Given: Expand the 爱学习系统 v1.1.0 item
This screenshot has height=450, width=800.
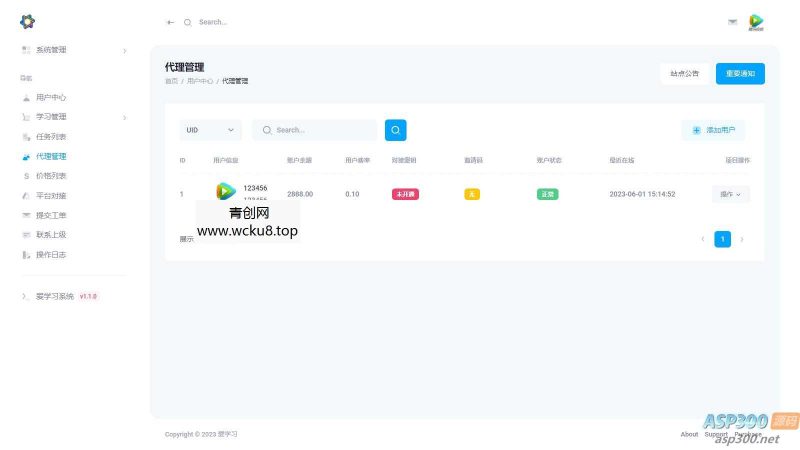Looking at the screenshot, I should [x=60, y=296].
